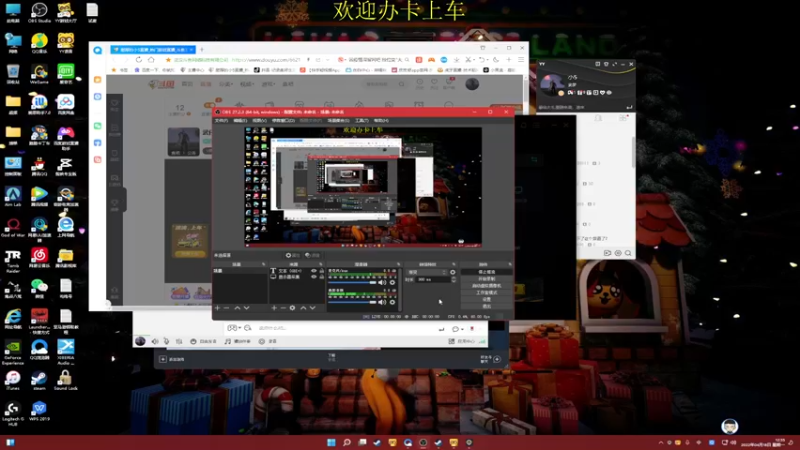Image resolution: width=800 pixels, height=450 pixels.
Task: Click the transition duration field in OBS
Action: [x=433, y=280]
